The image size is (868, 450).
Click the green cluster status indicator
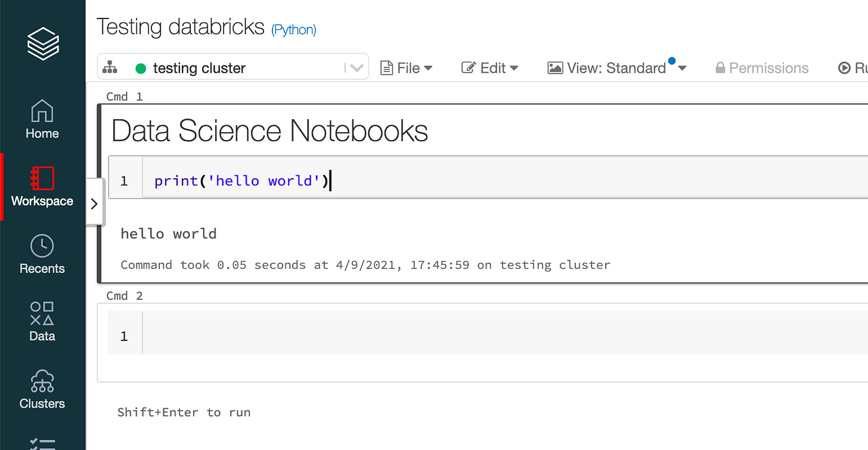pyautogui.click(x=141, y=68)
